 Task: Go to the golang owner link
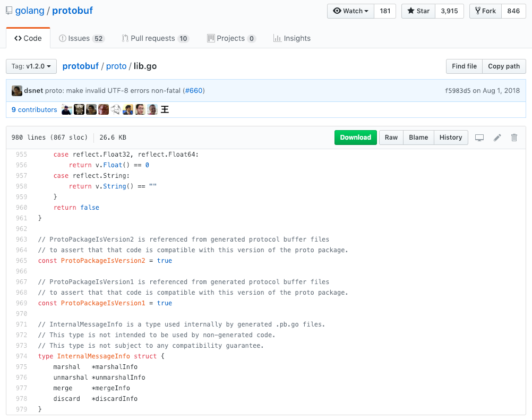[30, 11]
